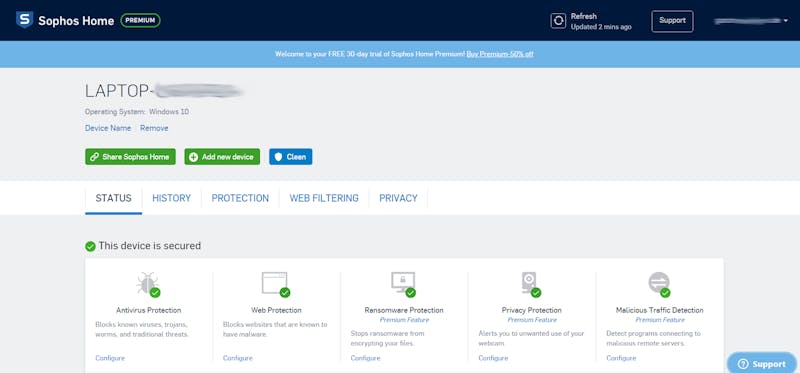This screenshot has height=373, width=800.
Task: Switch to the WEB FILTERING tab
Action: pyautogui.click(x=324, y=198)
